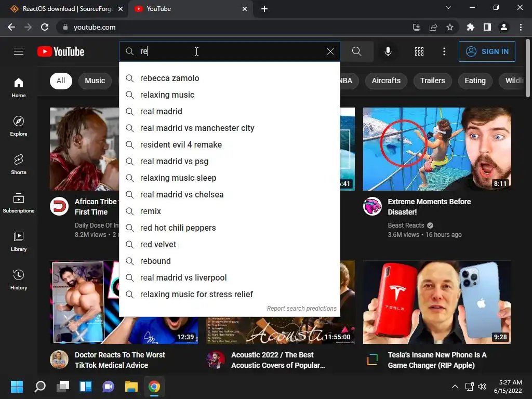
Task: Choose suggestion red hot chili peppers
Action: [229, 228]
